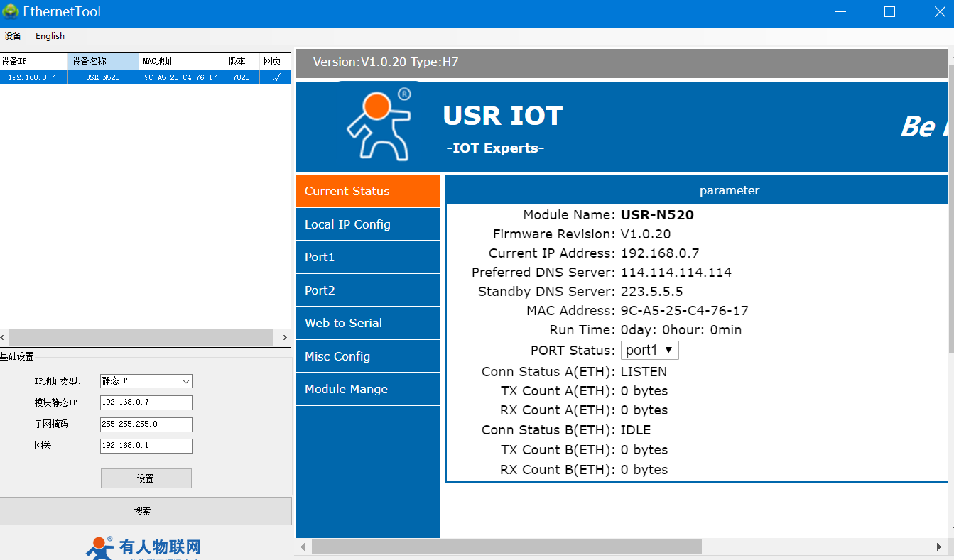Screen dimensions: 954x560
Task: Open Misc Config section
Action: click(368, 356)
